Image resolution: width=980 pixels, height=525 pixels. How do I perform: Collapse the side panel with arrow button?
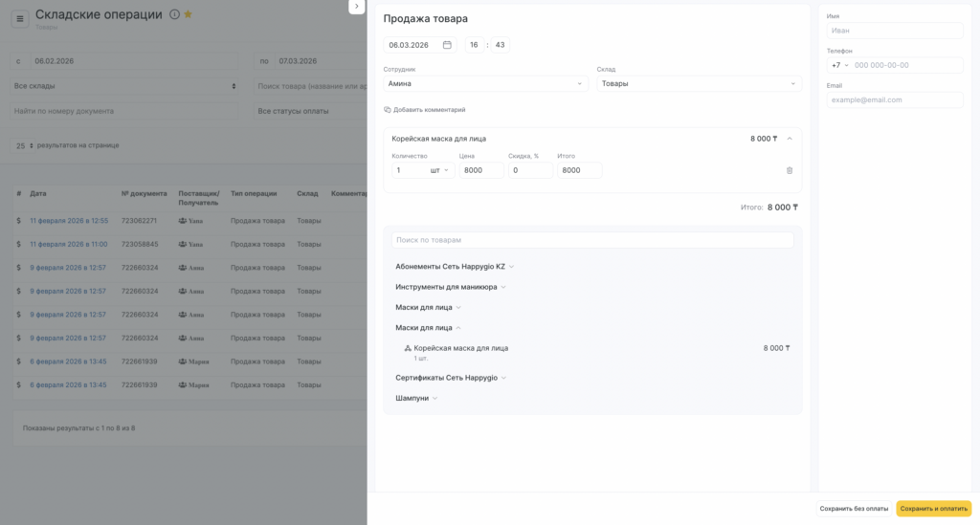[356, 7]
